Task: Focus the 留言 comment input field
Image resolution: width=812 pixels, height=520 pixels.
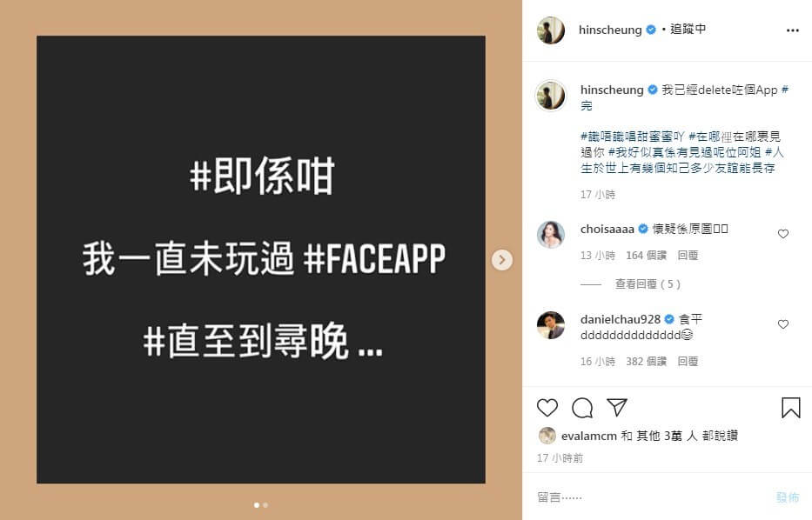Action: click(x=653, y=497)
